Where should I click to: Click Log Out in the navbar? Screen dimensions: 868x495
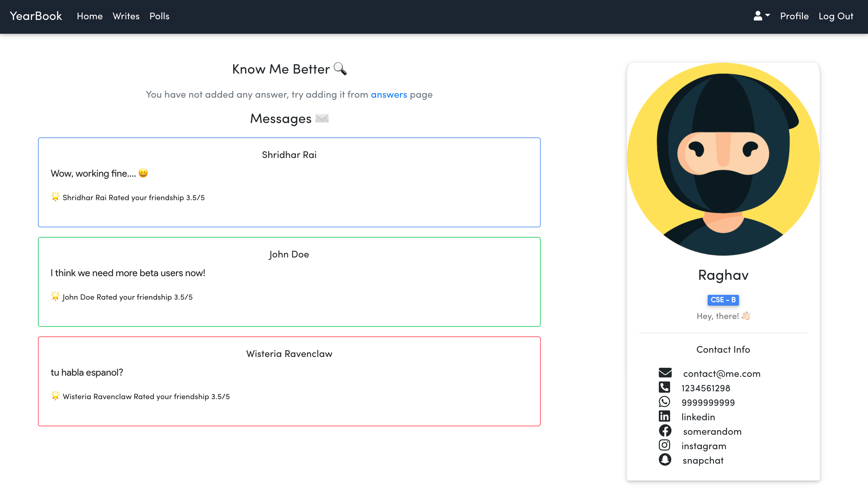click(836, 16)
